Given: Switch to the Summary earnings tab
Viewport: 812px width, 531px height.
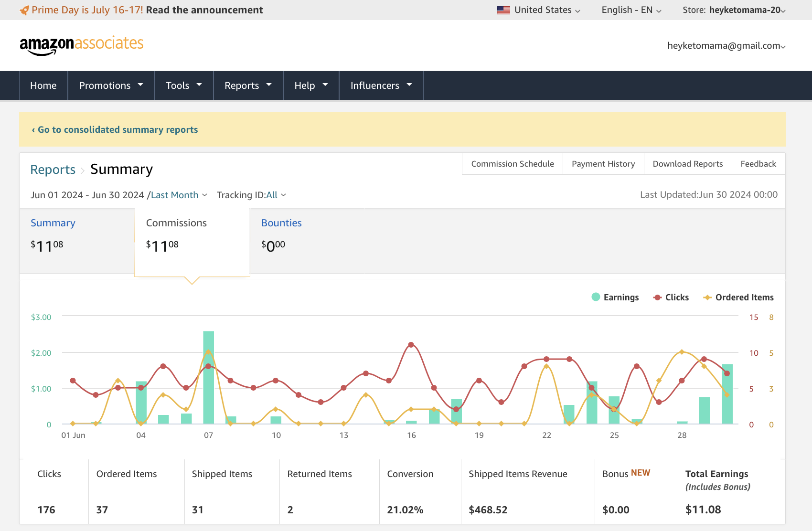Looking at the screenshot, I should click(x=77, y=241).
